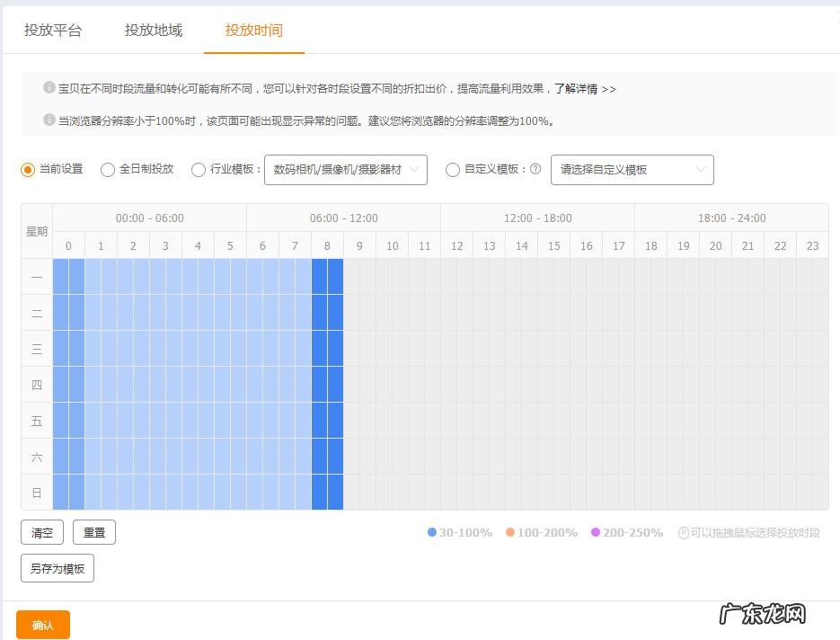
Task: Open the 请选择自定义模板 dropdown
Action: point(632,170)
